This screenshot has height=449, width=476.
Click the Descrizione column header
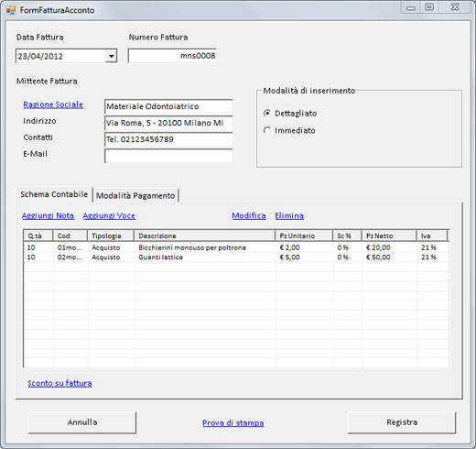[x=205, y=235]
